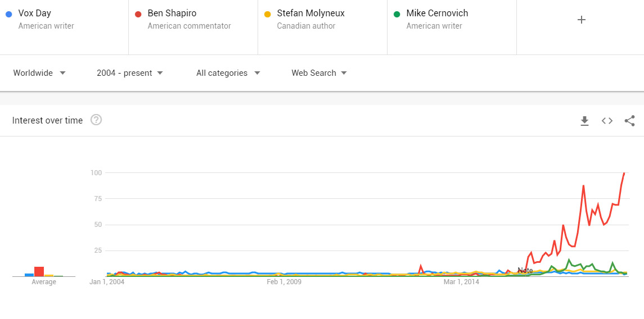Screen dimensions: 644x319
Task: Select the Ben Shapiro search term
Action: click(x=172, y=13)
